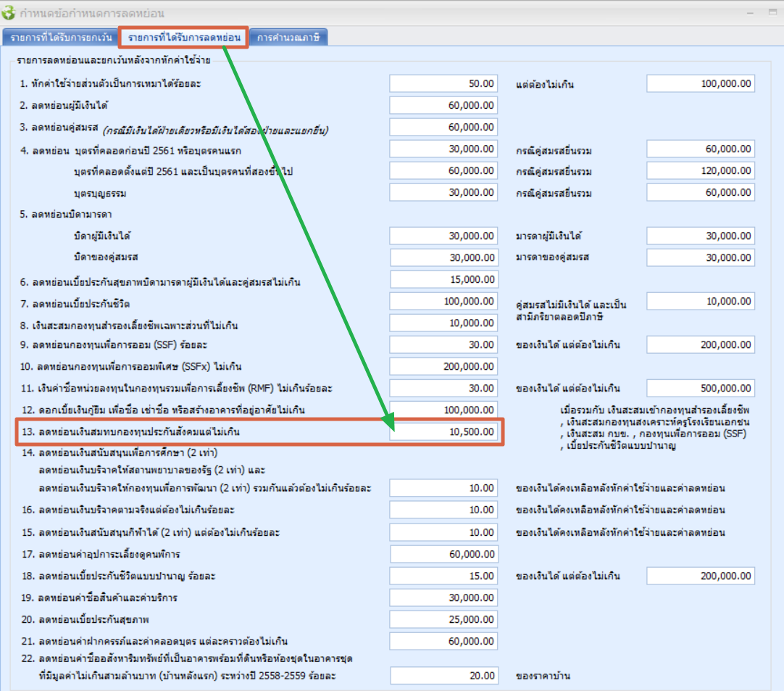Focus the social security fund field, item 13
The height and width of the screenshot is (691, 784).
pyautogui.click(x=443, y=432)
